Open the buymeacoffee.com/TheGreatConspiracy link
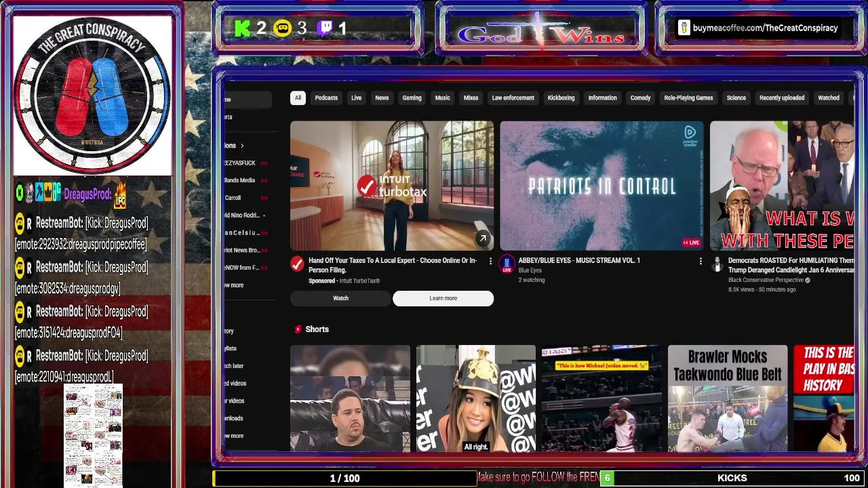Viewport: 868px width, 488px height. click(x=765, y=28)
